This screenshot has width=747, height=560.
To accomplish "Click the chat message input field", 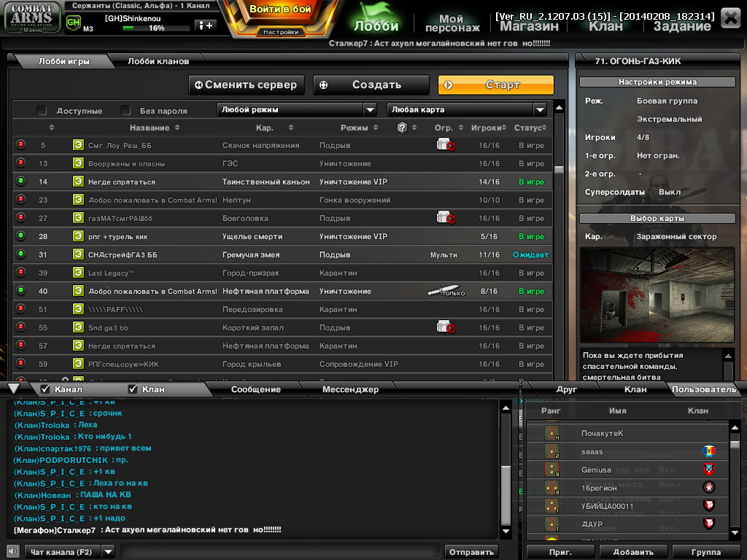I will pyautogui.click(x=281, y=552).
